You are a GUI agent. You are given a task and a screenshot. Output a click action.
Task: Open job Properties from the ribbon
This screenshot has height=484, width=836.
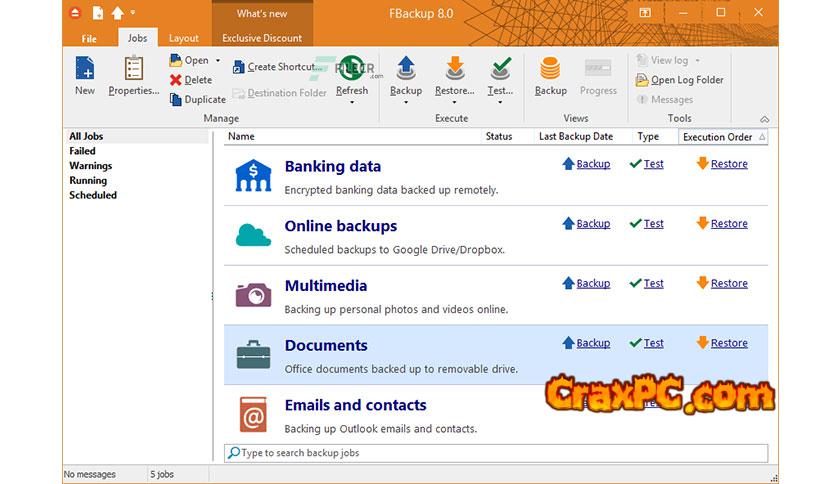click(x=133, y=76)
